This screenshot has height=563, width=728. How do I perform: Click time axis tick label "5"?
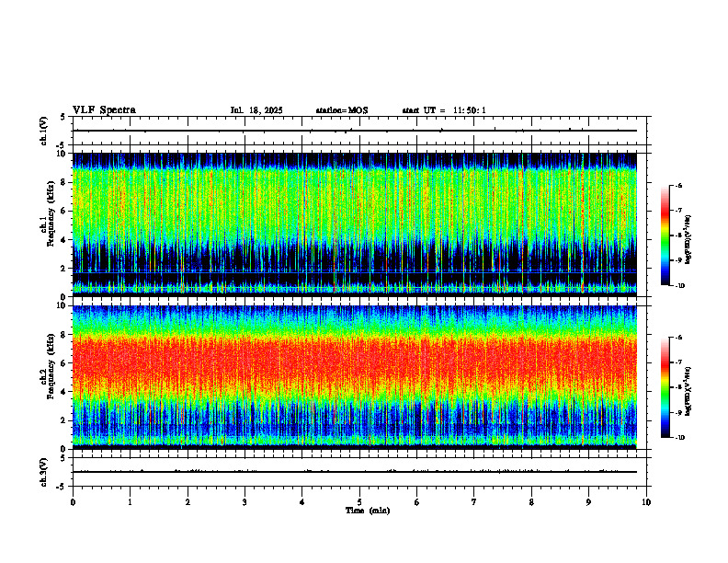pos(359,502)
